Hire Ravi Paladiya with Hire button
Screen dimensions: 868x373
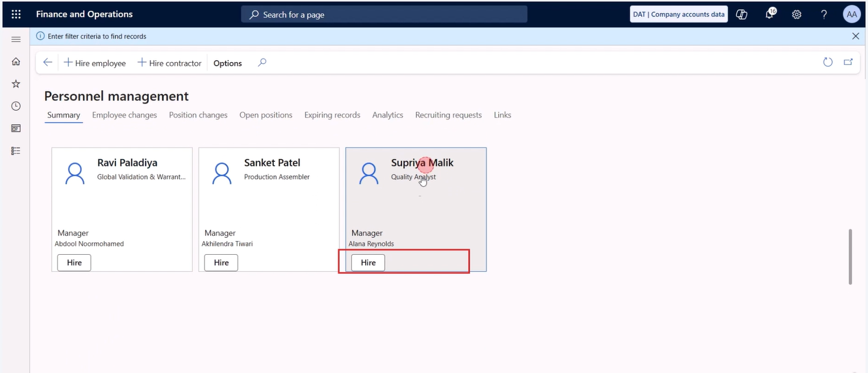coord(74,262)
